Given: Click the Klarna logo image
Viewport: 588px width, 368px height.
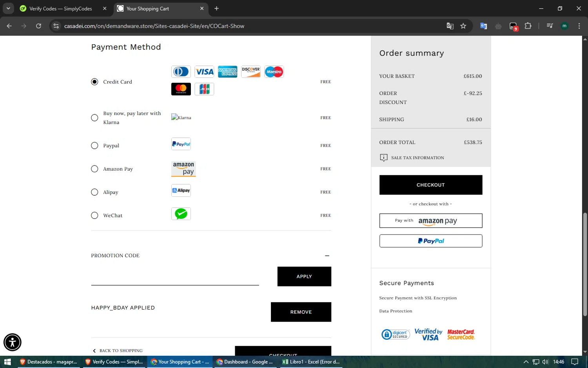Looking at the screenshot, I should pos(181,117).
